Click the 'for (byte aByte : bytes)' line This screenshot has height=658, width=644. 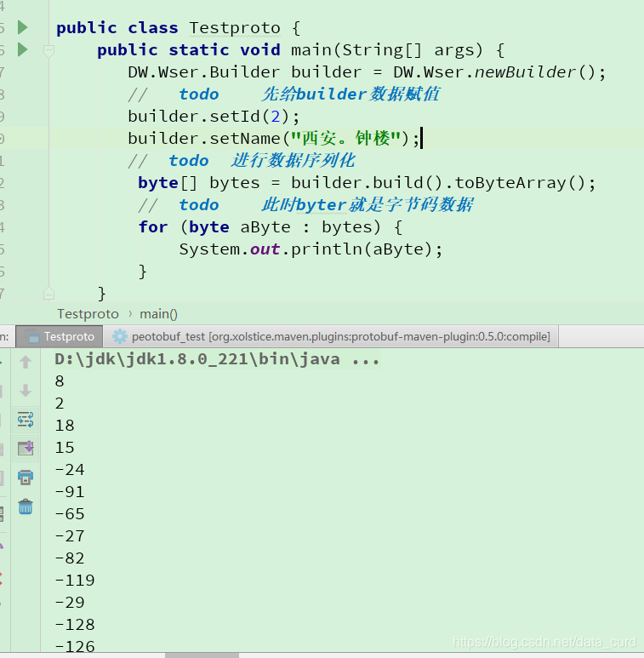click(271, 227)
